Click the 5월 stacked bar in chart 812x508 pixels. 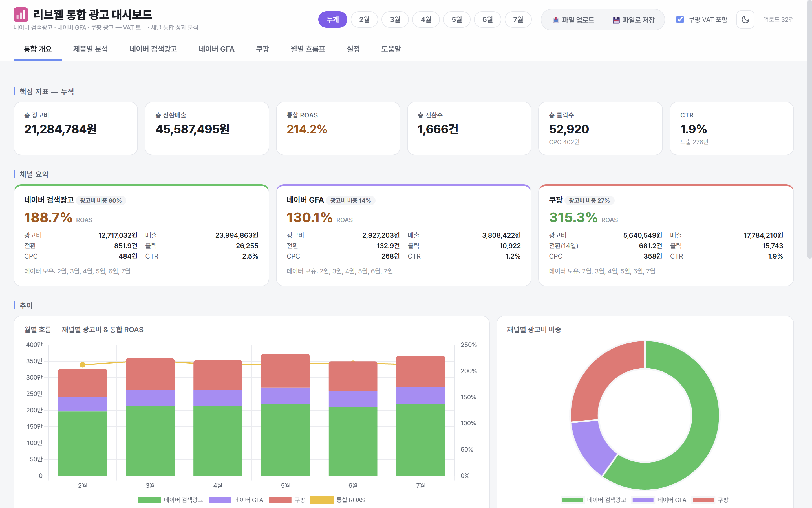(x=285, y=415)
